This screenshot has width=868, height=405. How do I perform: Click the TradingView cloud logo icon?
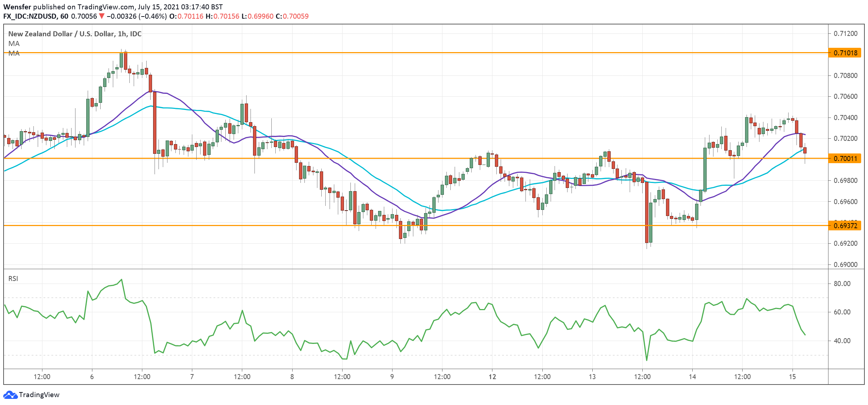click(10, 395)
